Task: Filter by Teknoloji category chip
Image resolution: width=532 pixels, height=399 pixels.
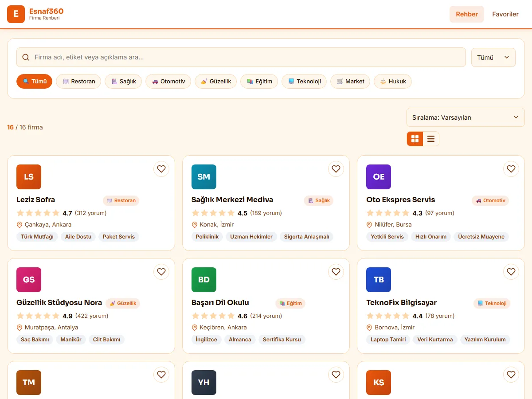Action: 304,82
